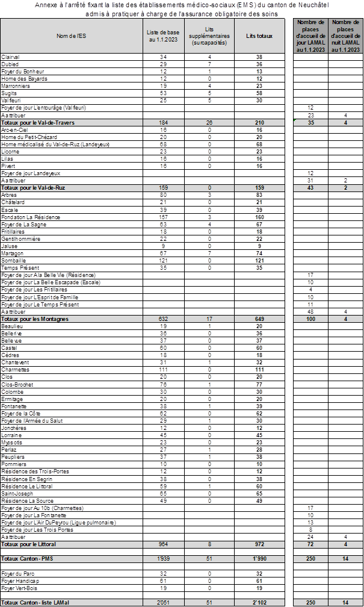
Task: Select the value '1939' in canton totals
Action: coord(163,559)
